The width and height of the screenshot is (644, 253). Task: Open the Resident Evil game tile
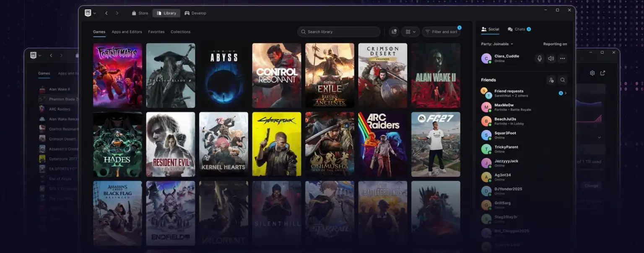(171, 144)
